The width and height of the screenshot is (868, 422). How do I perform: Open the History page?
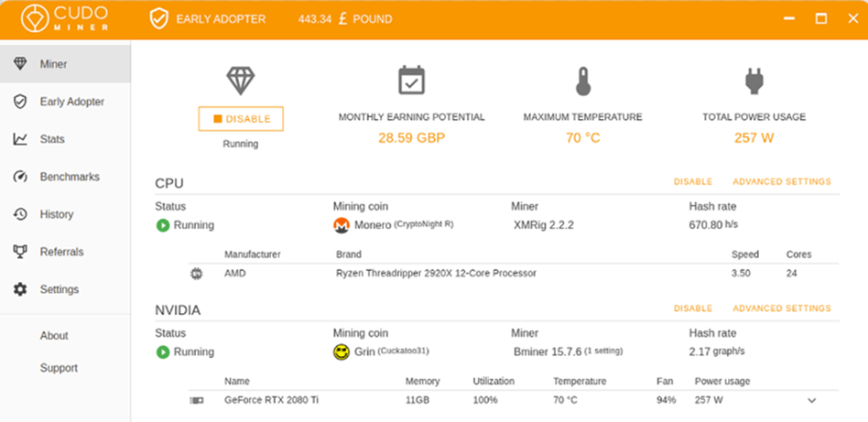(x=65, y=214)
